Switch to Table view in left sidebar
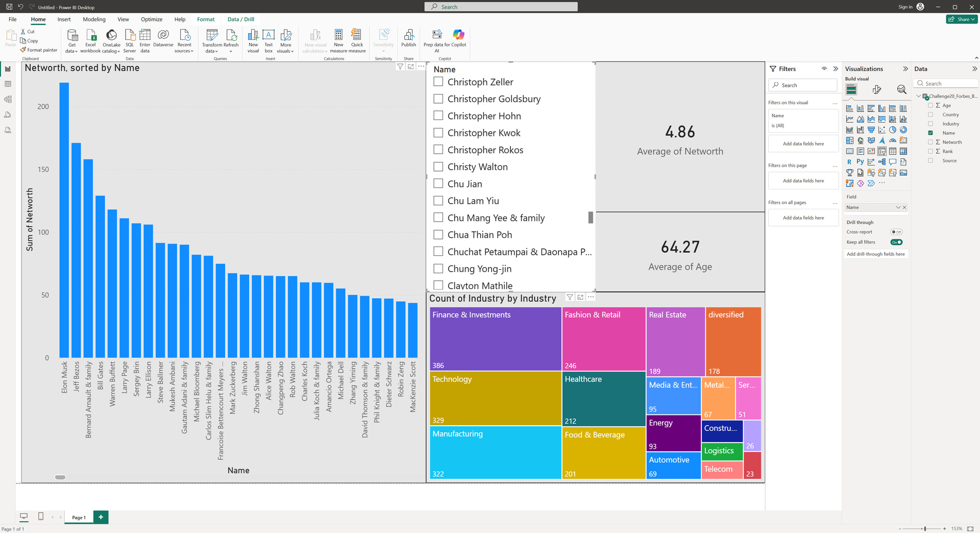 click(x=8, y=84)
